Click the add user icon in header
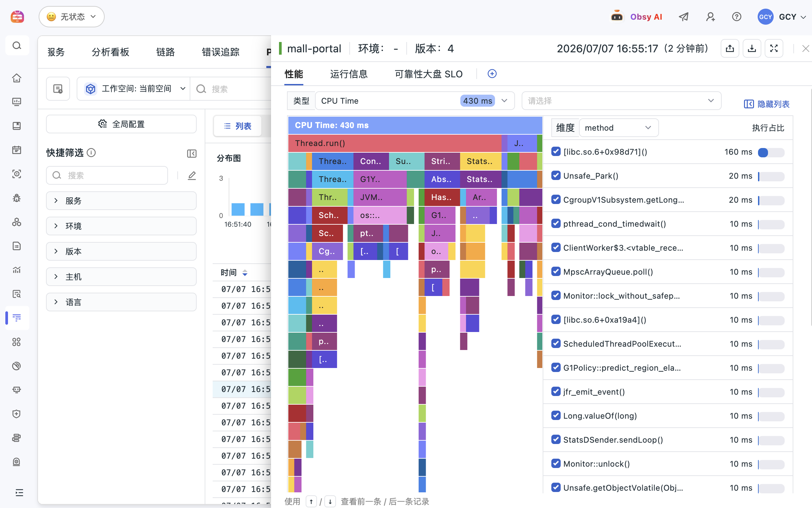Viewport: 812px width, 508px height. pos(710,16)
